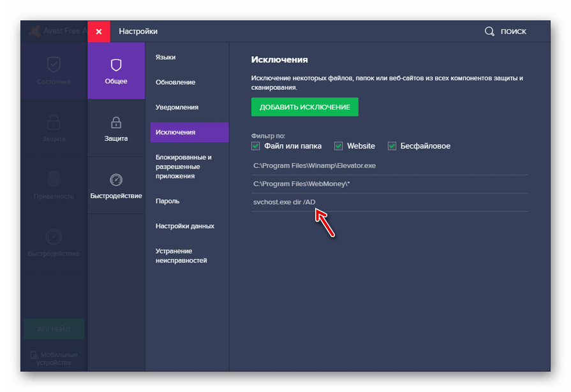The width and height of the screenshot is (571, 392).
Task: Uncheck the Файл или папка filter
Action: [x=256, y=146]
